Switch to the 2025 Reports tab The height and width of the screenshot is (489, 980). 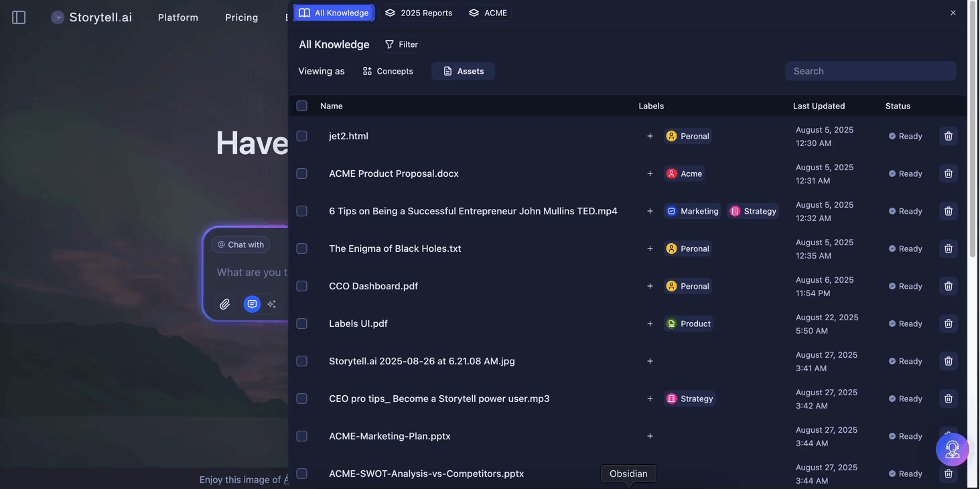click(x=419, y=13)
